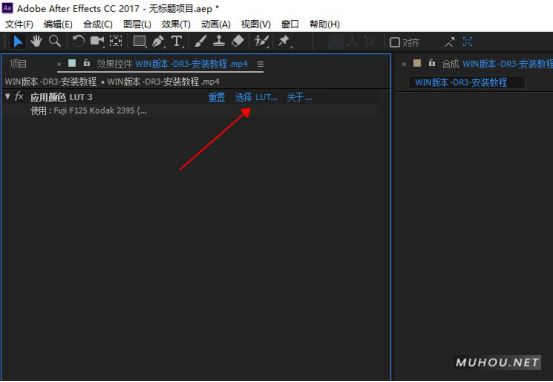
Task: Click the view axis mode icon
Action: pyautogui.click(x=370, y=42)
